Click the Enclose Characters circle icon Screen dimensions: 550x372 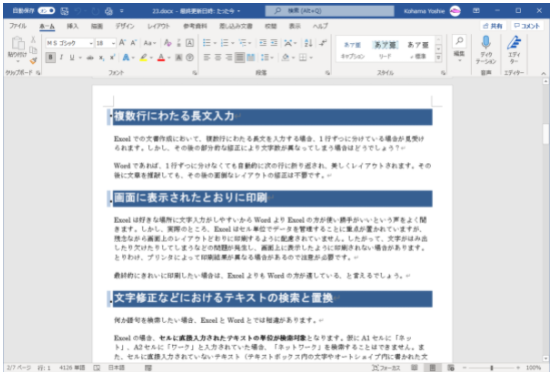[190, 58]
